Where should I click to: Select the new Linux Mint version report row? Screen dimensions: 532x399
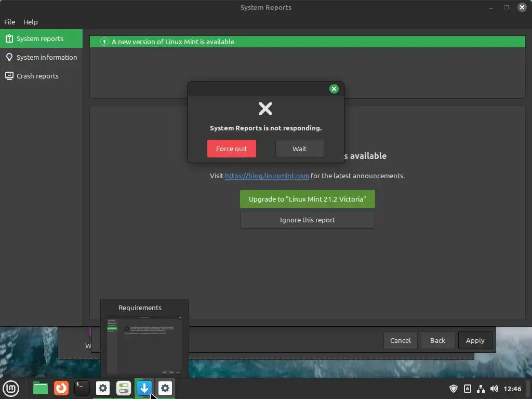[308, 42]
